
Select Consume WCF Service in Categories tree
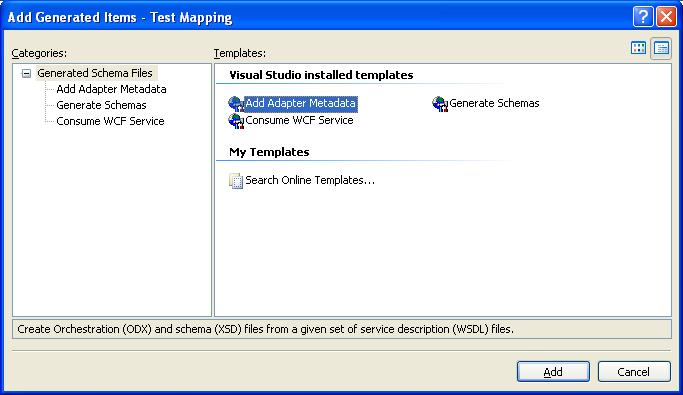coord(110,121)
